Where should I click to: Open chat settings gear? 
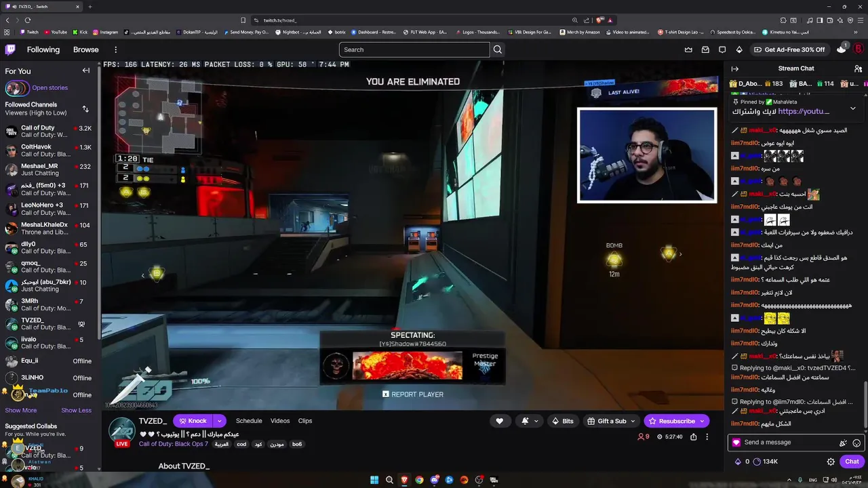click(831, 462)
